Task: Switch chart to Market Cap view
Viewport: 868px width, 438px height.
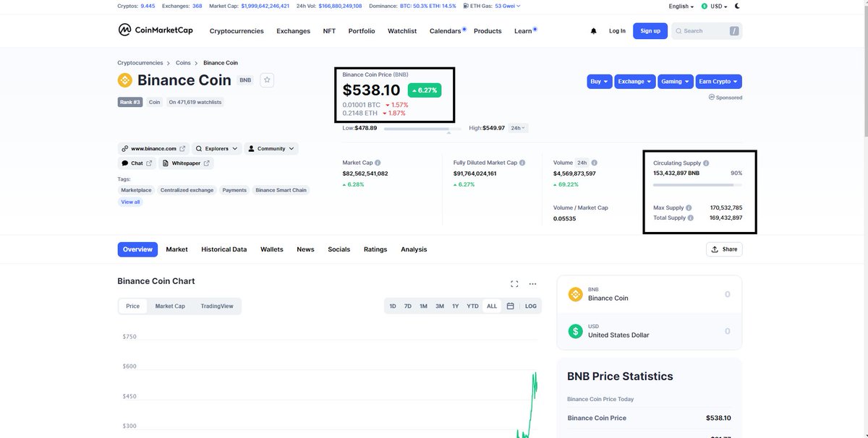Action: coord(170,306)
